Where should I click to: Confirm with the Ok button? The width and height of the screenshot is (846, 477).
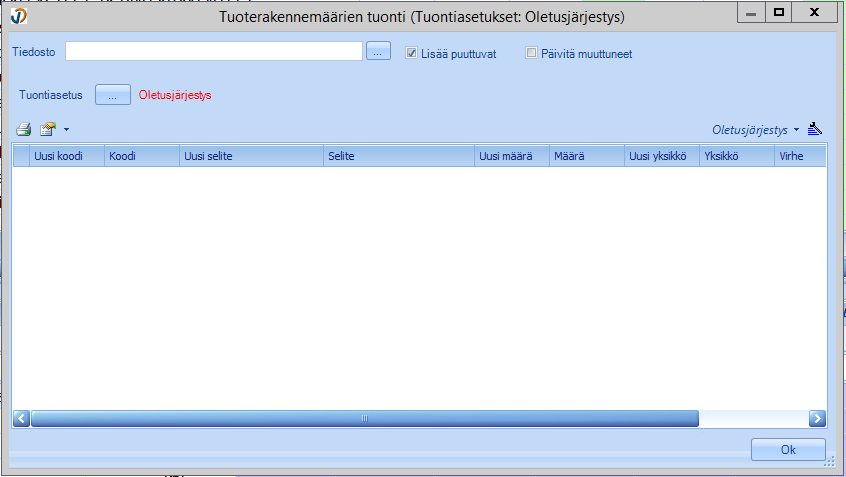click(x=788, y=449)
